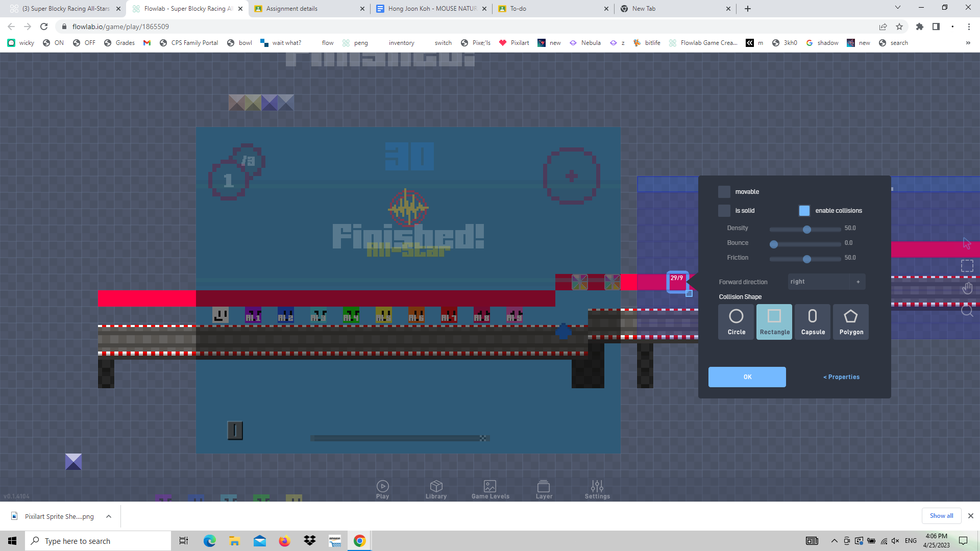Image resolution: width=980 pixels, height=551 pixels.
Task: Open CPS Family Portal bookmark
Action: (189, 43)
